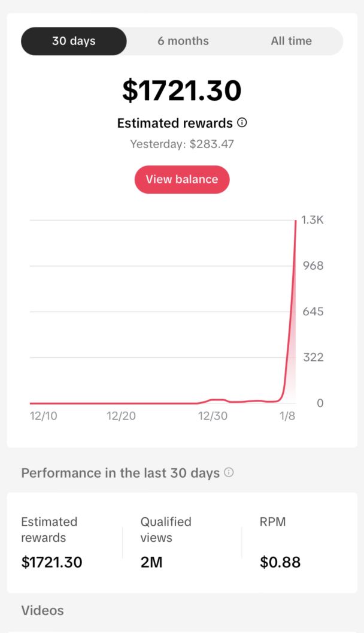Select the 12/10 date on chart axis
Image resolution: width=364 pixels, height=633 pixels.
tap(44, 416)
